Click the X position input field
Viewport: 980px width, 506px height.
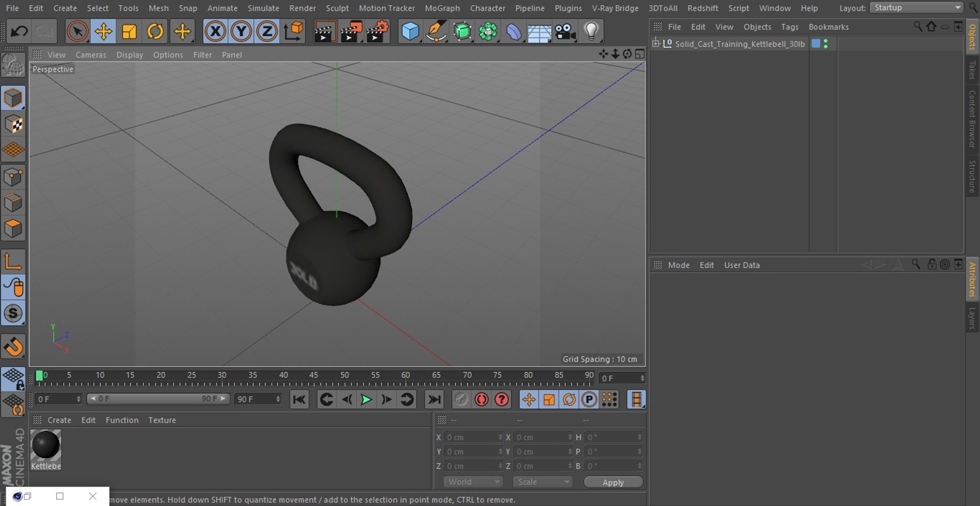pos(473,438)
